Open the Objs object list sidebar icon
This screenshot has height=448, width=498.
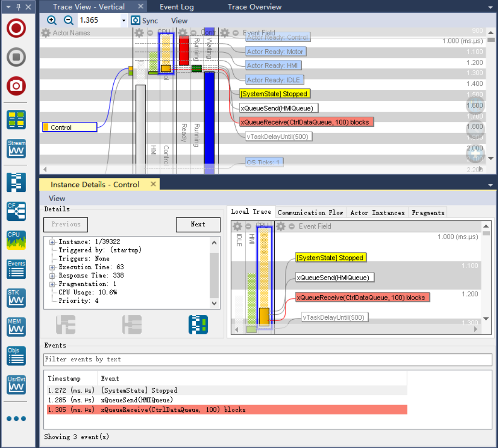(16, 356)
